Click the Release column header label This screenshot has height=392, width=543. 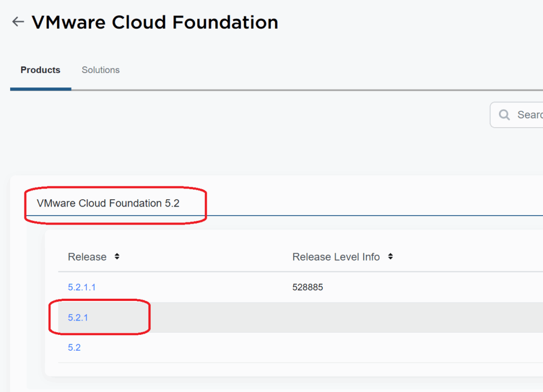(87, 257)
